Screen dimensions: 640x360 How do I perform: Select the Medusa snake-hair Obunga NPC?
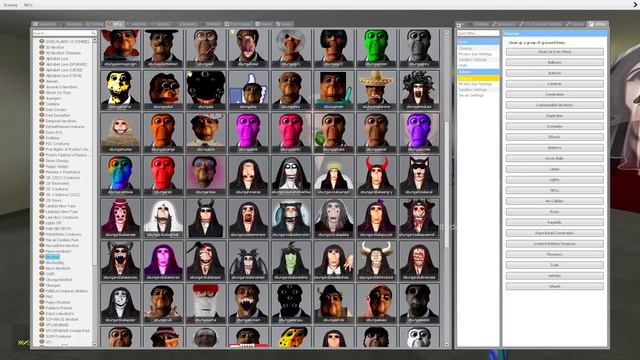[x=419, y=90]
